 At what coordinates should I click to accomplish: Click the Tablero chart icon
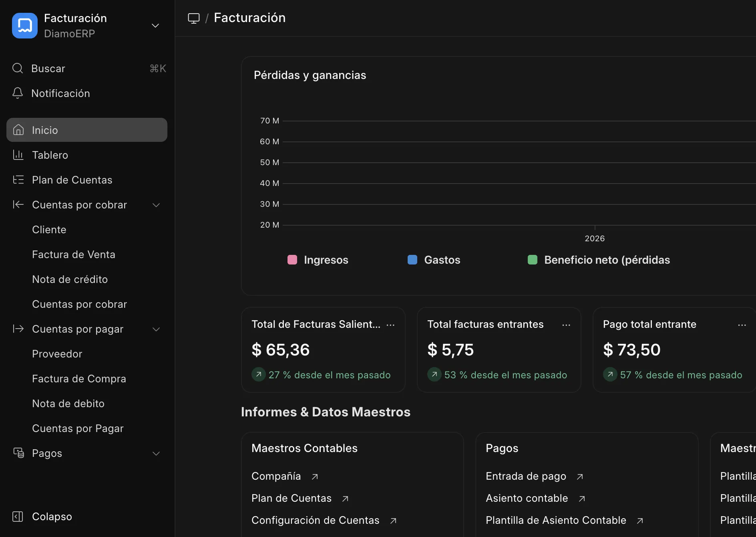(x=18, y=155)
